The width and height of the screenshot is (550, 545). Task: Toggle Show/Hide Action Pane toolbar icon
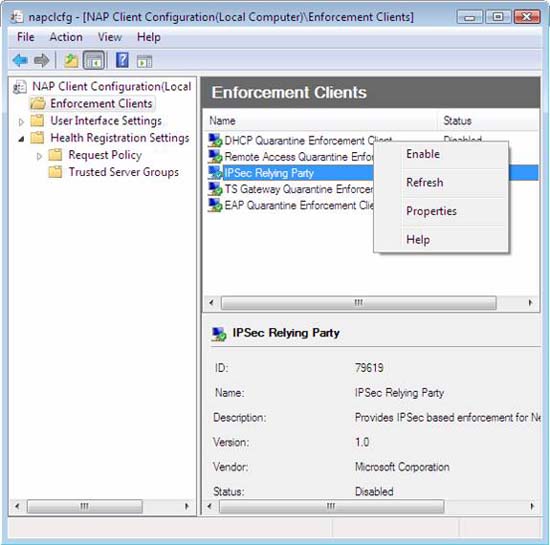coord(144,61)
